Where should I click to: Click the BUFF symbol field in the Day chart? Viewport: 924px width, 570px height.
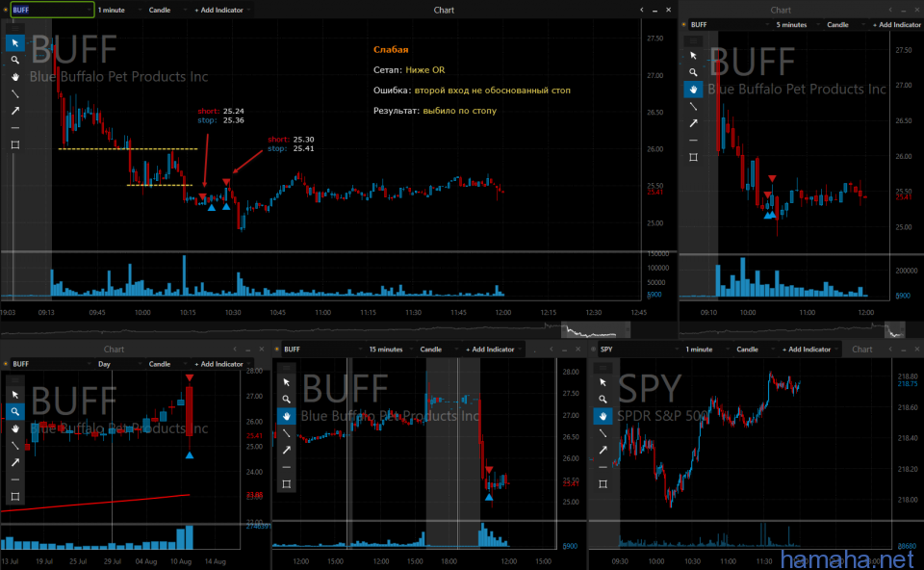click(52, 364)
